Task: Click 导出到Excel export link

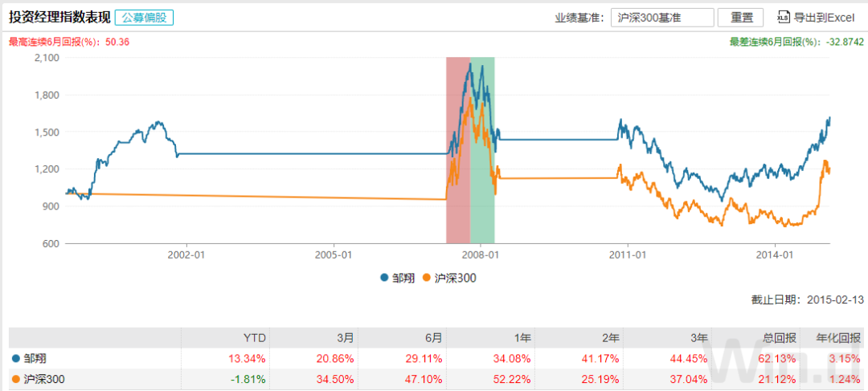Action: [x=824, y=18]
